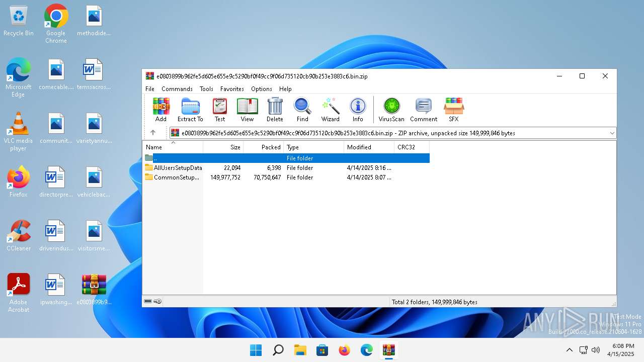Click the key icon in status bar
Viewport: 644px width, 362px height.
(x=157, y=302)
